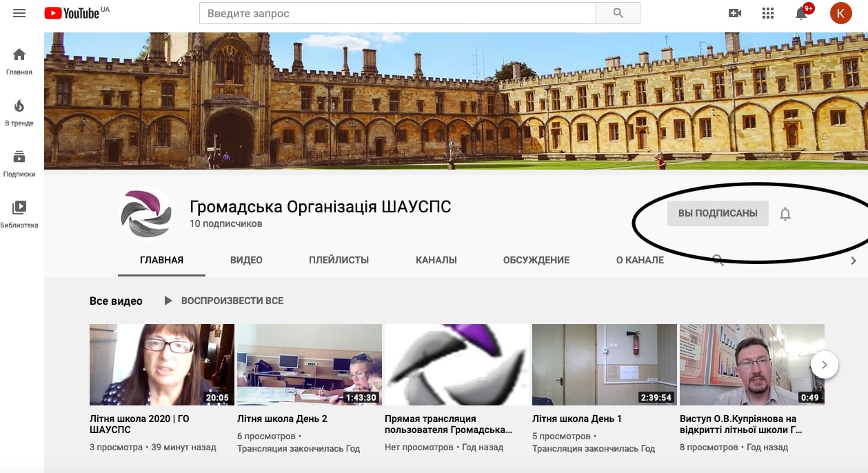Image resolution: width=868 pixels, height=473 pixels.
Task: Open the О КАНАЛЕ tab
Action: 640,261
